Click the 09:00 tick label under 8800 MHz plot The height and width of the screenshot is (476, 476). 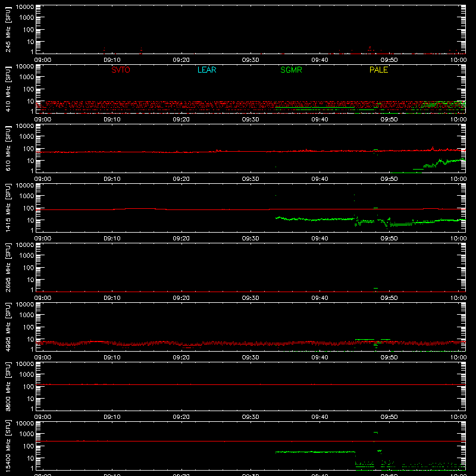coord(42,417)
